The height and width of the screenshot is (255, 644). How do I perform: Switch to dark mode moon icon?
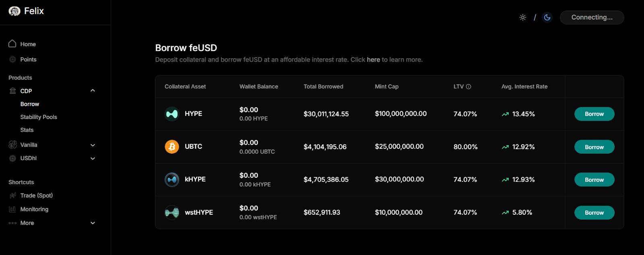coord(547,17)
